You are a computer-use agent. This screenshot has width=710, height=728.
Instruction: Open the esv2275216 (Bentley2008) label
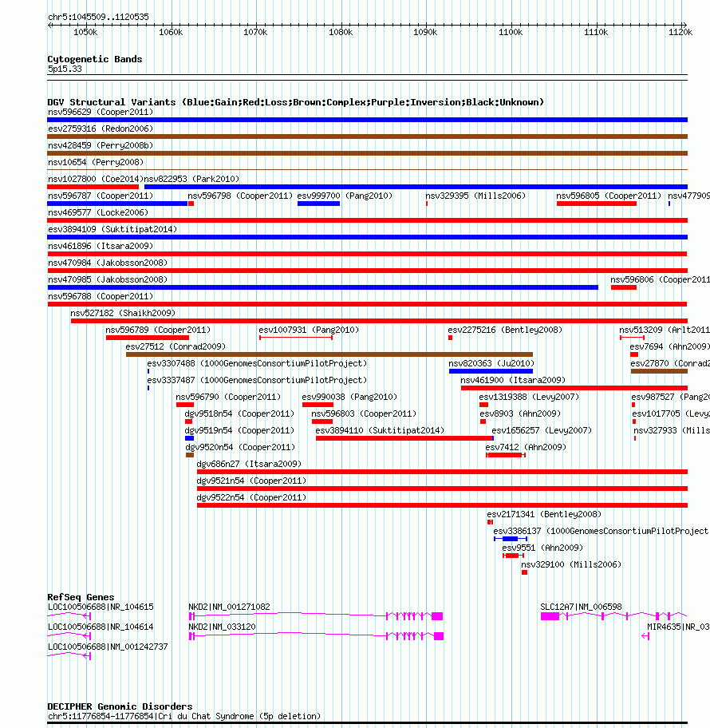(x=505, y=329)
